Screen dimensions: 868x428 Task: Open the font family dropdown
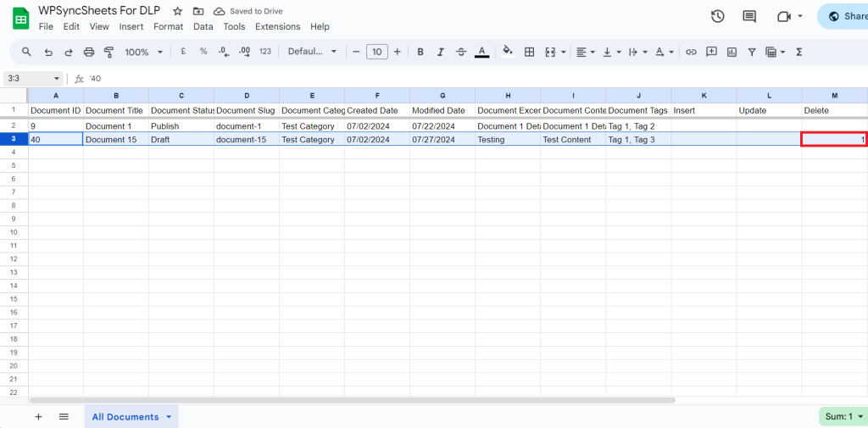point(312,52)
